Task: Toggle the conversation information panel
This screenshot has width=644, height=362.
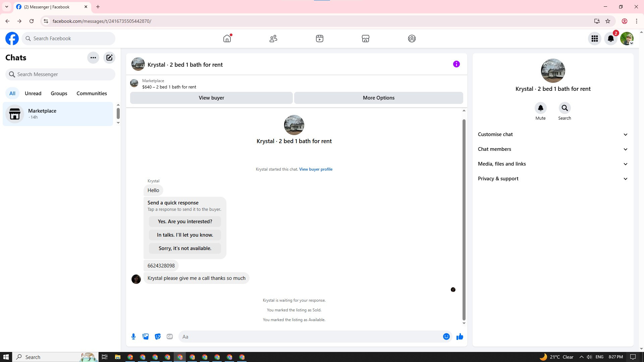Action: [x=456, y=64]
